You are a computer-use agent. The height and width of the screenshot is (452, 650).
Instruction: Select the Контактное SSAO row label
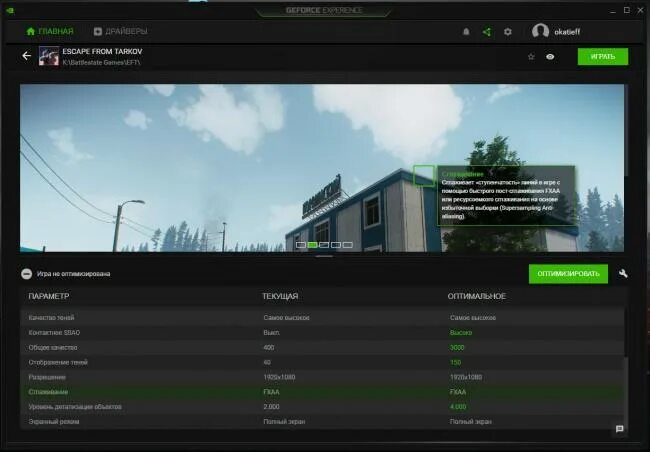[54, 333]
